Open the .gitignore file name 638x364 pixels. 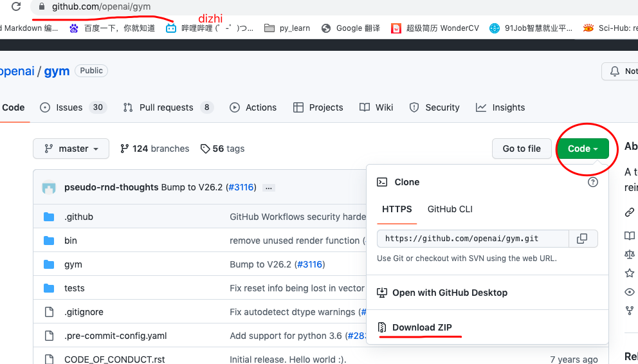[84, 312]
